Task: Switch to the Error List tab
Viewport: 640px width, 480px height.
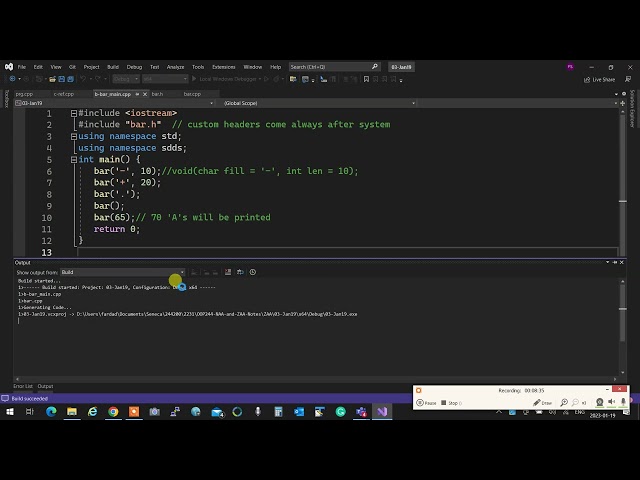Action: click(x=22, y=386)
